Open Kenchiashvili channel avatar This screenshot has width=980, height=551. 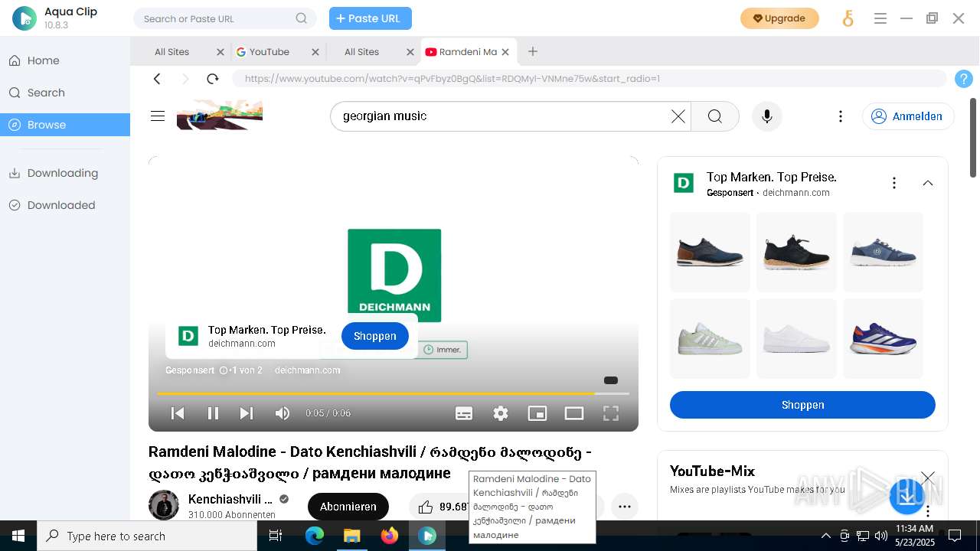point(164,506)
